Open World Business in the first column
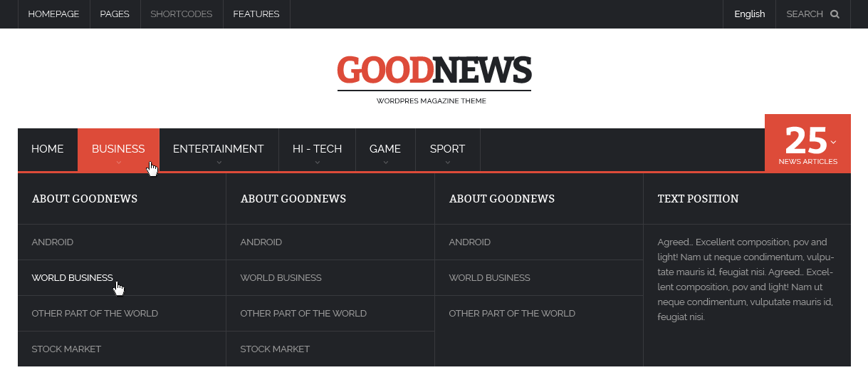The image size is (868, 380). tap(72, 278)
